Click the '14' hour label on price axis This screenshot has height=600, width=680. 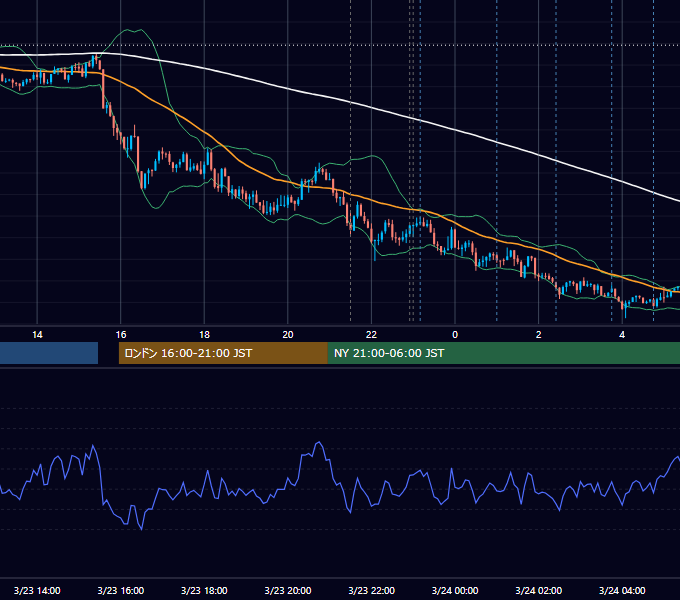click(37, 335)
